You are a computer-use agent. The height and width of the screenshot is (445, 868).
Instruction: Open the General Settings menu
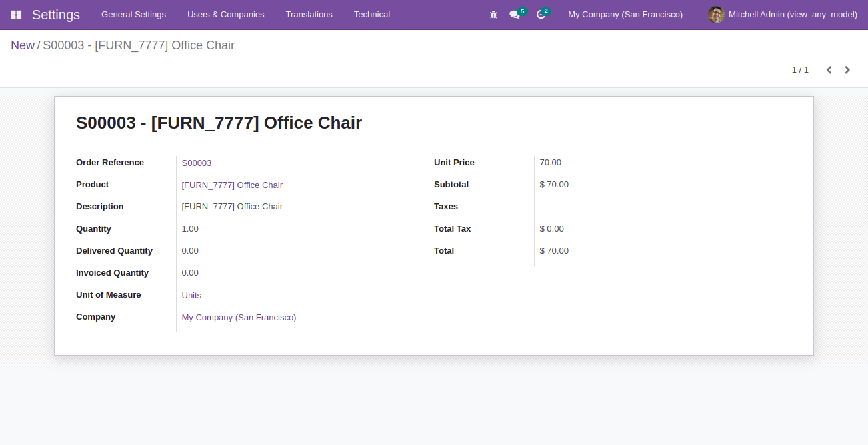pyautogui.click(x=133, y=15)
